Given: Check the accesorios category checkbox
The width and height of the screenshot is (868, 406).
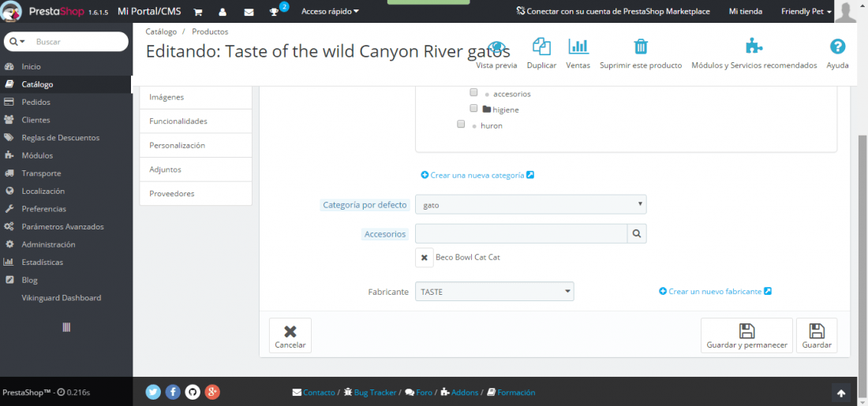Looking at the screenshot, I should pyautogui.click(x=473, y=92).
